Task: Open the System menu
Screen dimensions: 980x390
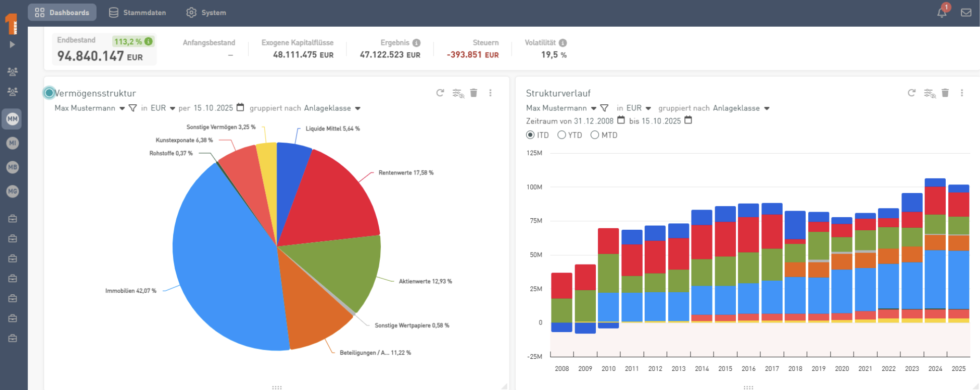Action: point(206,13)
